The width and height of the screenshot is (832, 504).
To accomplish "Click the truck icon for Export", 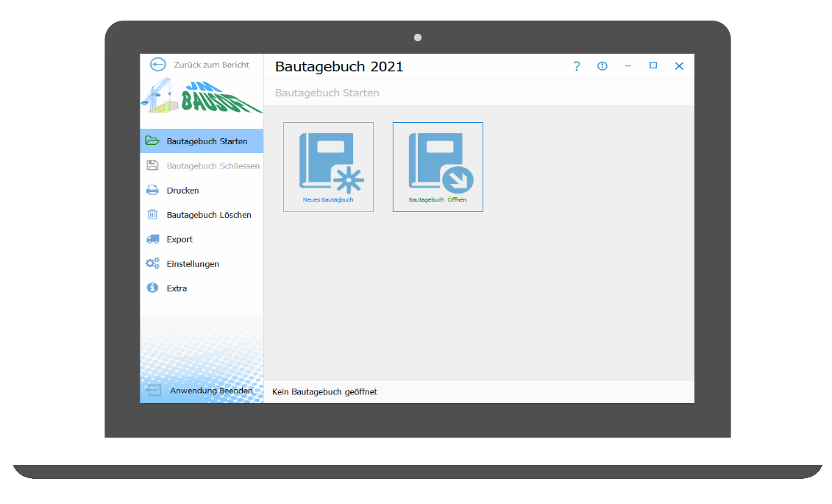I will (152, 239).
